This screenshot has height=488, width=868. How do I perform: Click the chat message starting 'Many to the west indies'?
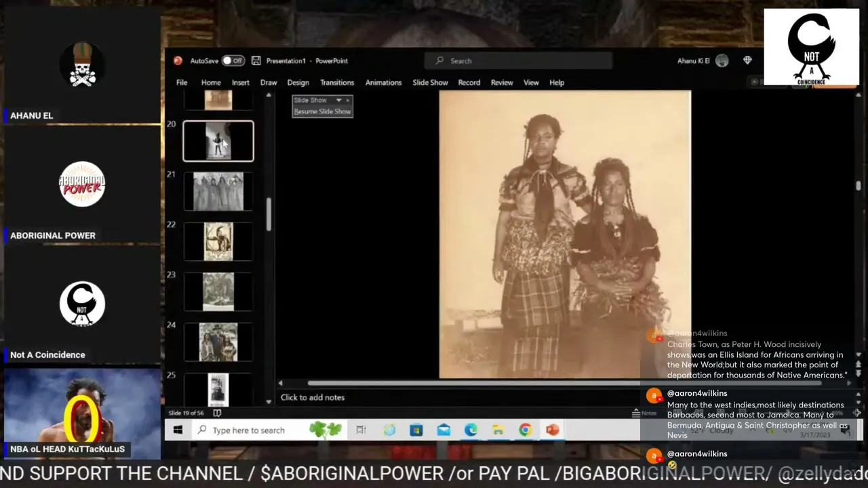point(757,420)
